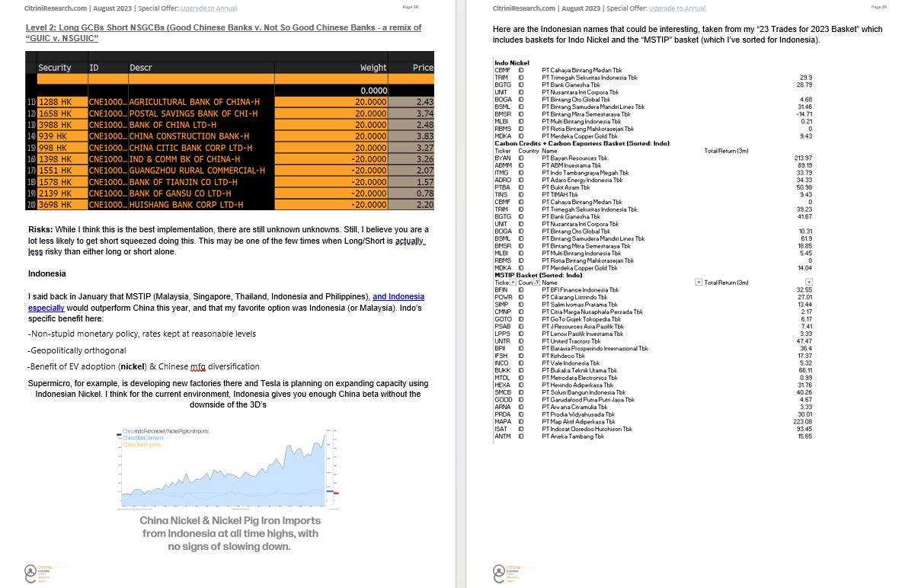Click the Indo Nickel basket heading

(x=512, y=62)
